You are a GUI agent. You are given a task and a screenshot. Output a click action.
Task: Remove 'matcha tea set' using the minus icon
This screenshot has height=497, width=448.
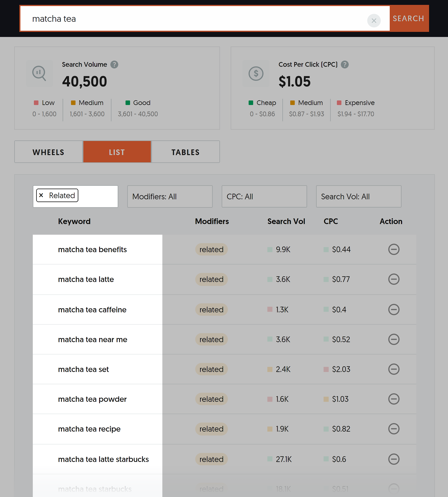pyautogui.click(x=394, y=369)
